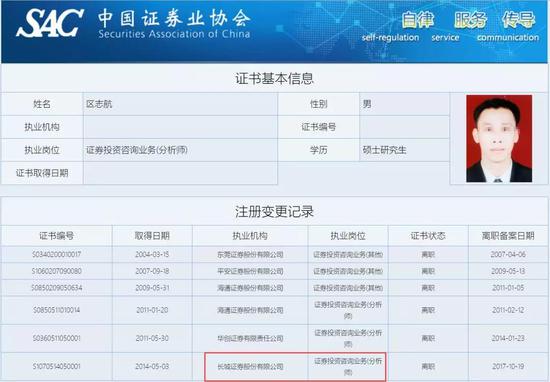Click the resignation date 2007-04-06
This screenshot has height=382, width=550.
[508, 254]
